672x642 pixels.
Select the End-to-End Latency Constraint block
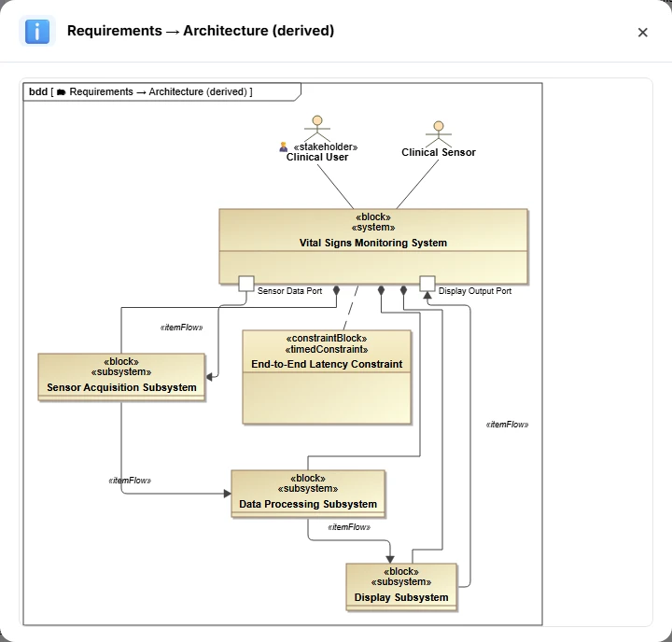click(x=327, y=377)
